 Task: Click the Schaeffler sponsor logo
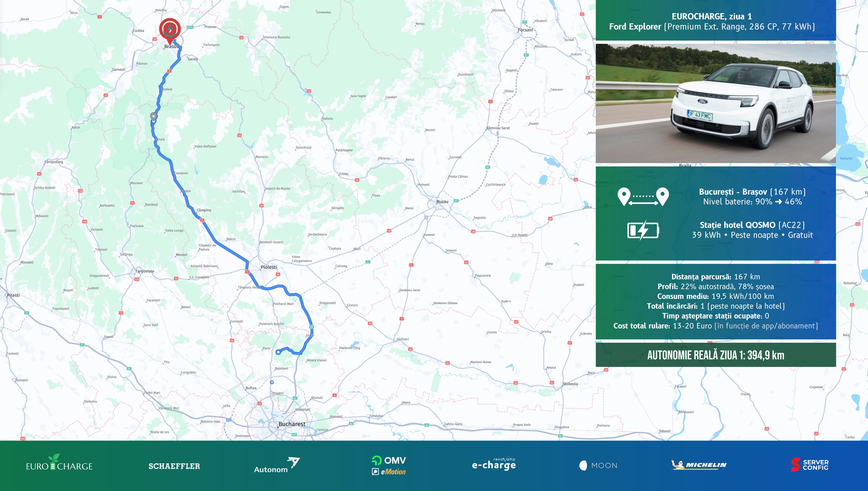(174, 466)
